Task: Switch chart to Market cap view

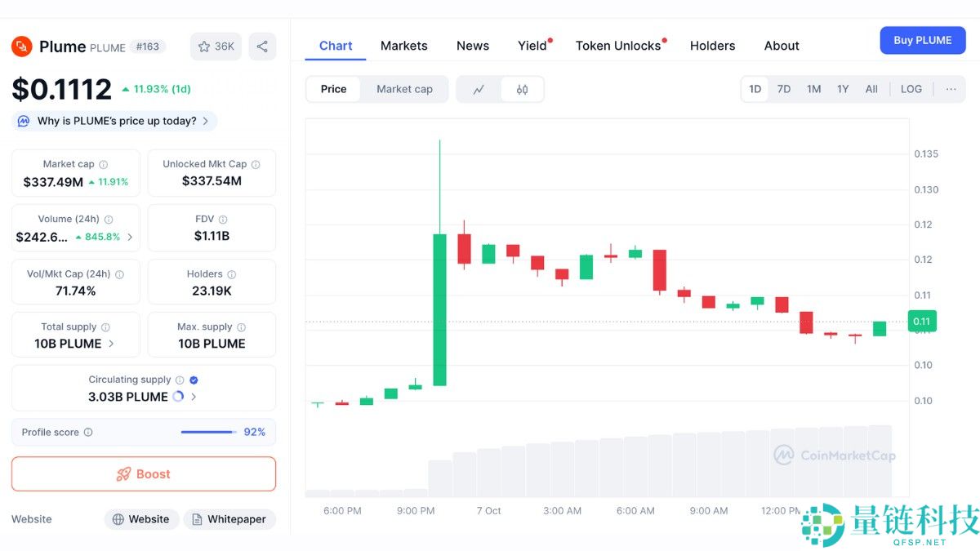Action: 404,89
